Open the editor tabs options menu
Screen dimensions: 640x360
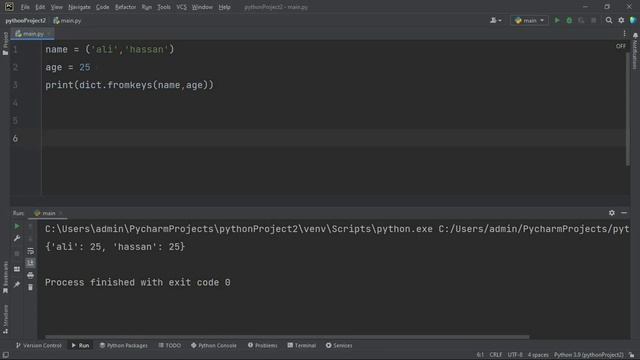pos(624,34)
